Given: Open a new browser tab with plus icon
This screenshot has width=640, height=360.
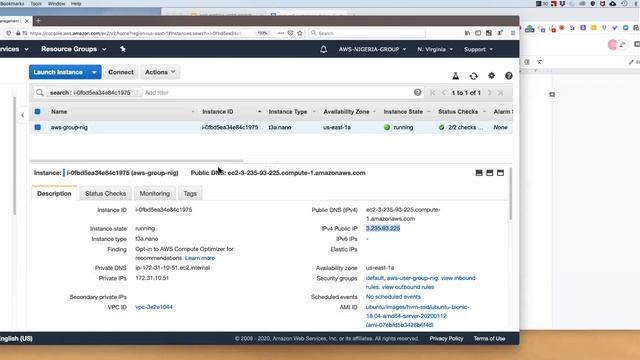Looking at the screenshot, I should [x=38, y=21].
